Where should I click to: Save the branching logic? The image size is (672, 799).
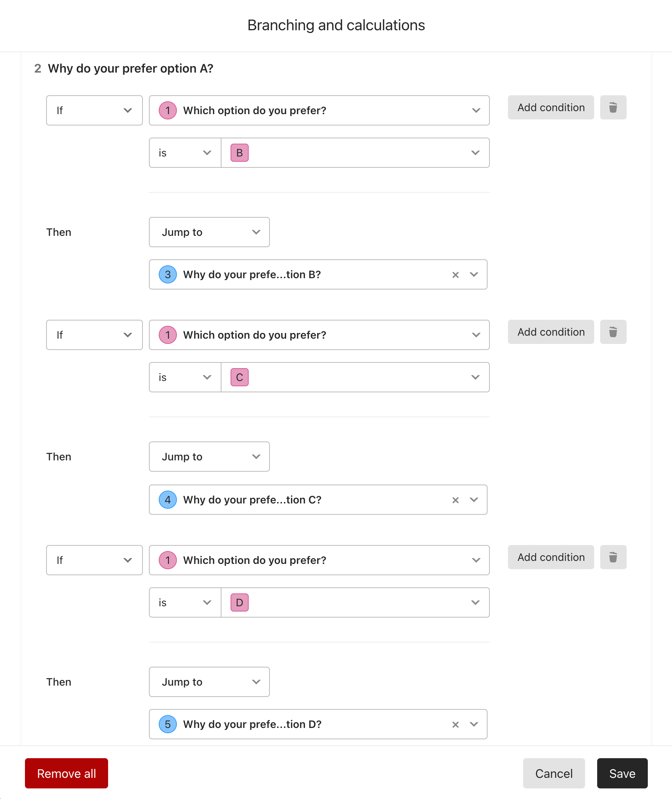622,773
